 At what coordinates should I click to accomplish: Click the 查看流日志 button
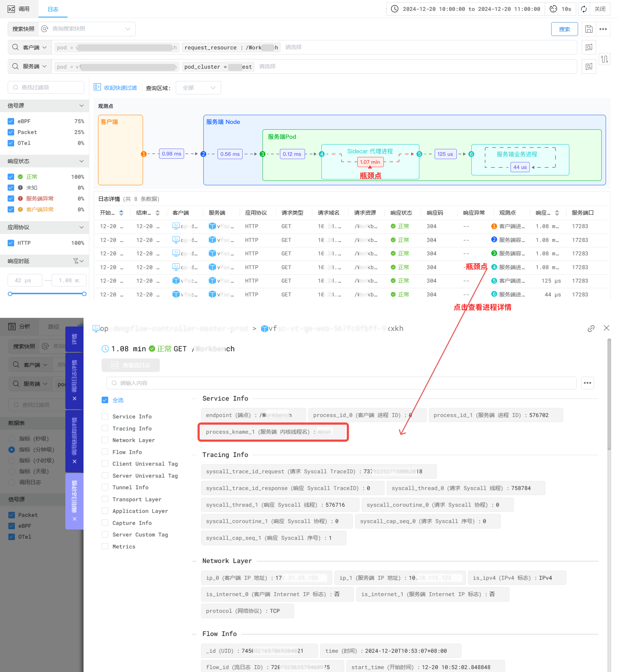pyautogui.click(x=131, y=365)
